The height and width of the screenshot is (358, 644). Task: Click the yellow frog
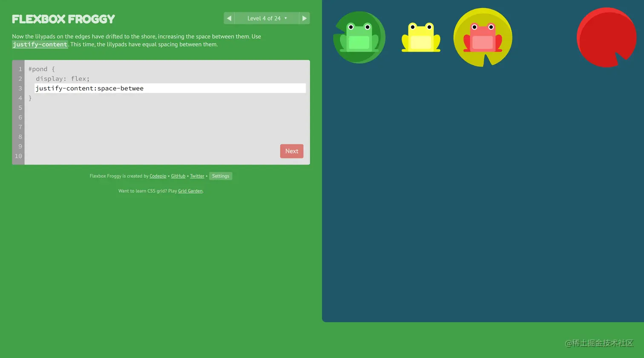tap(421, 38)
